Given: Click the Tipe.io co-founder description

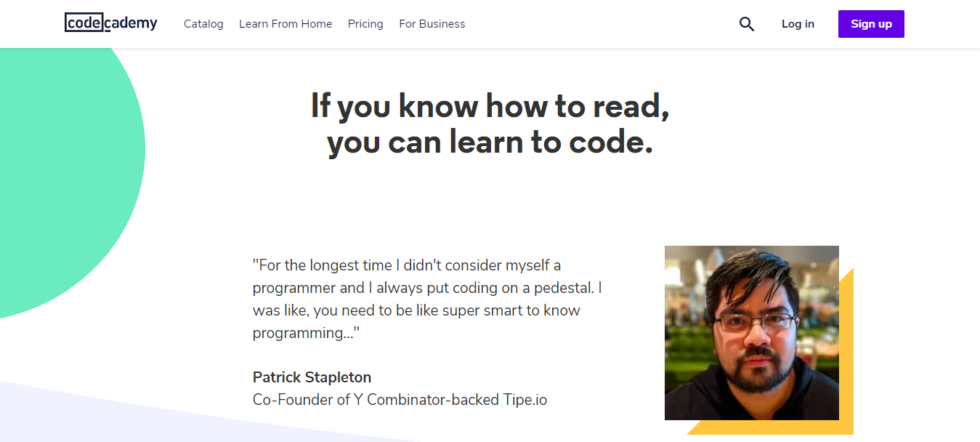Looking at the screenshot, I should [400, 400].
